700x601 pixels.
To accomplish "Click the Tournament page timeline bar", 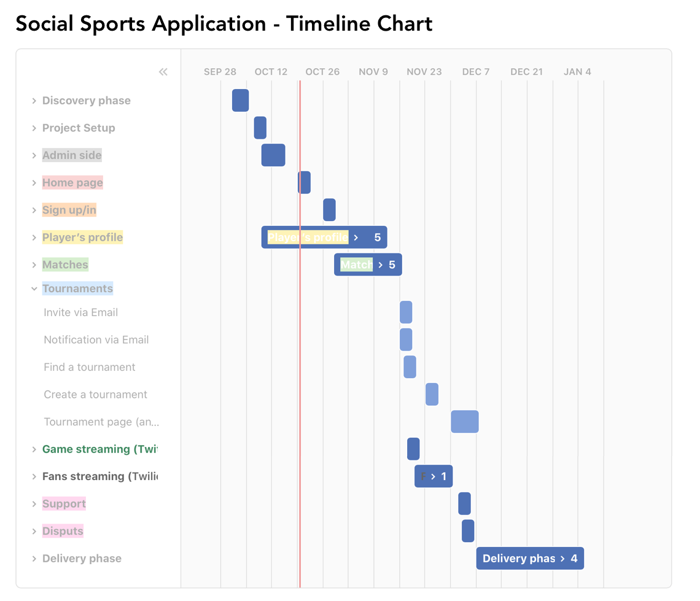I will 464,422.
